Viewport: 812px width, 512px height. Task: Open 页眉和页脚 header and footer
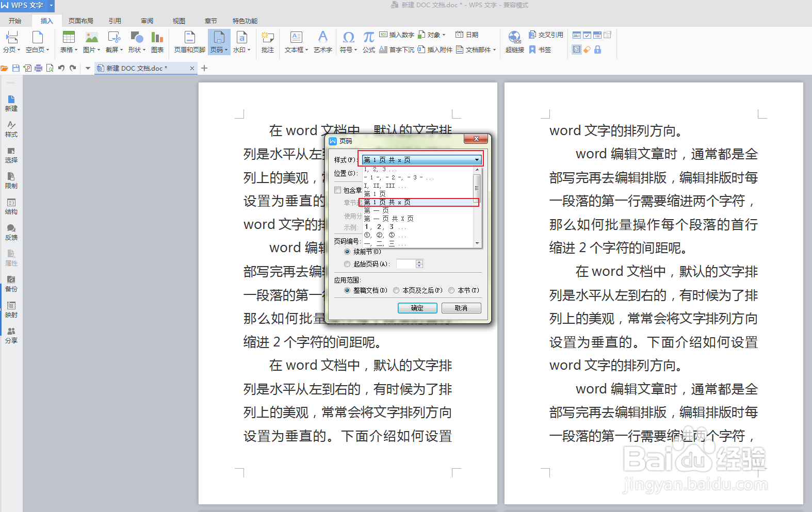(190, 42)
